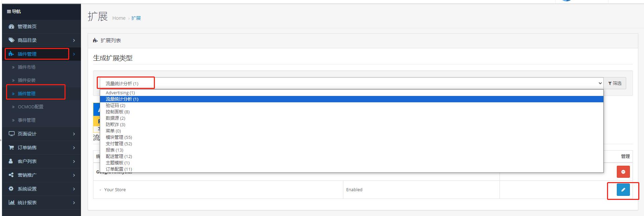Click the tag icon for 商品目录
This screenshot has height=216, width=644.
pos(11,40)
